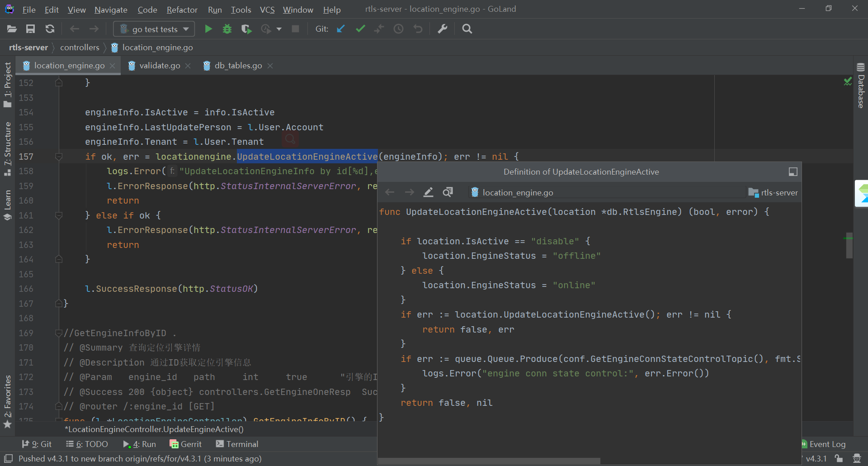Start debugging with the green bug icon
Screen dimensions: 868x466
(x=227, y=29)
